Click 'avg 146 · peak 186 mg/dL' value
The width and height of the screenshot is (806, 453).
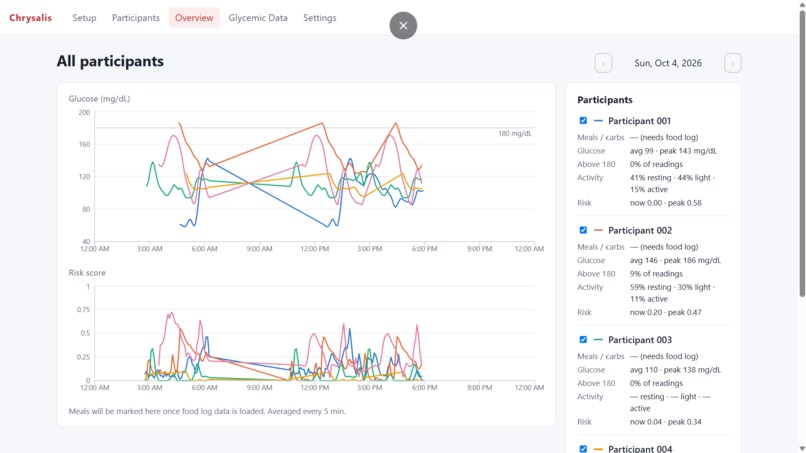(675, 260)
